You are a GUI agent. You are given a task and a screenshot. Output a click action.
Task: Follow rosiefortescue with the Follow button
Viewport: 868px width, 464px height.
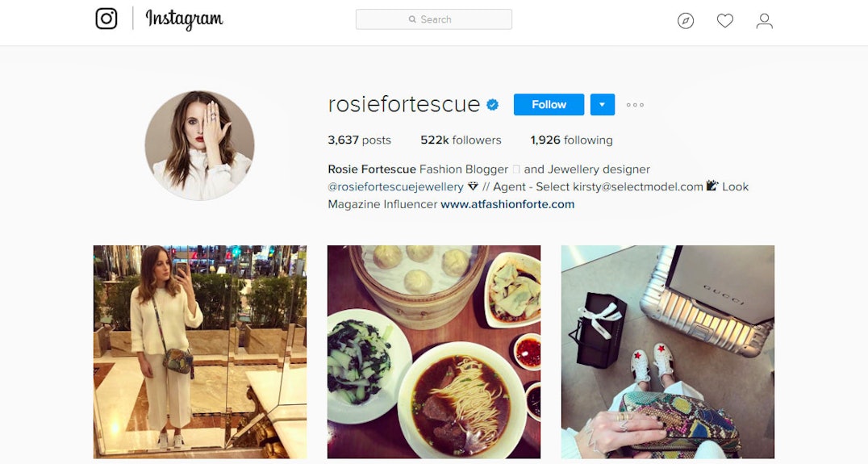click(x=549, y=105)
